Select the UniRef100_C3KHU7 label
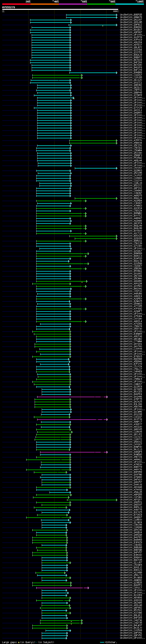Screen dimensions: 146x644 131,203
